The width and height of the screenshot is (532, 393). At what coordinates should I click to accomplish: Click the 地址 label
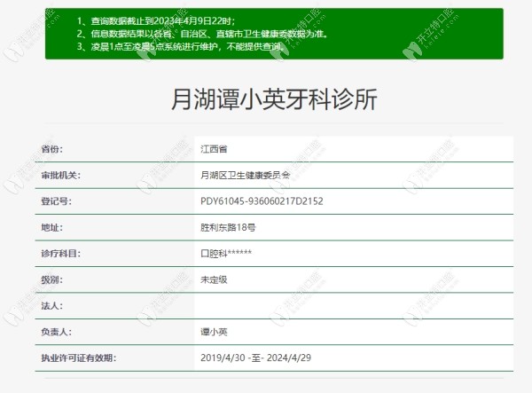point(52,227)
